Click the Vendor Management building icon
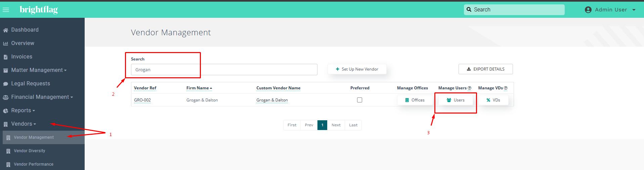Viewport: 644px width, 170px height. tap(8, 138)
